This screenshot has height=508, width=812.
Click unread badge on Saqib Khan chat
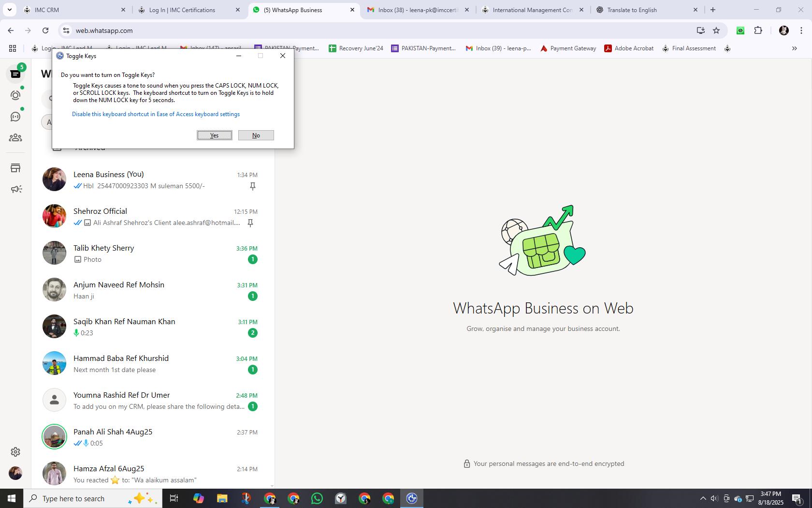(x=252, y=333)
